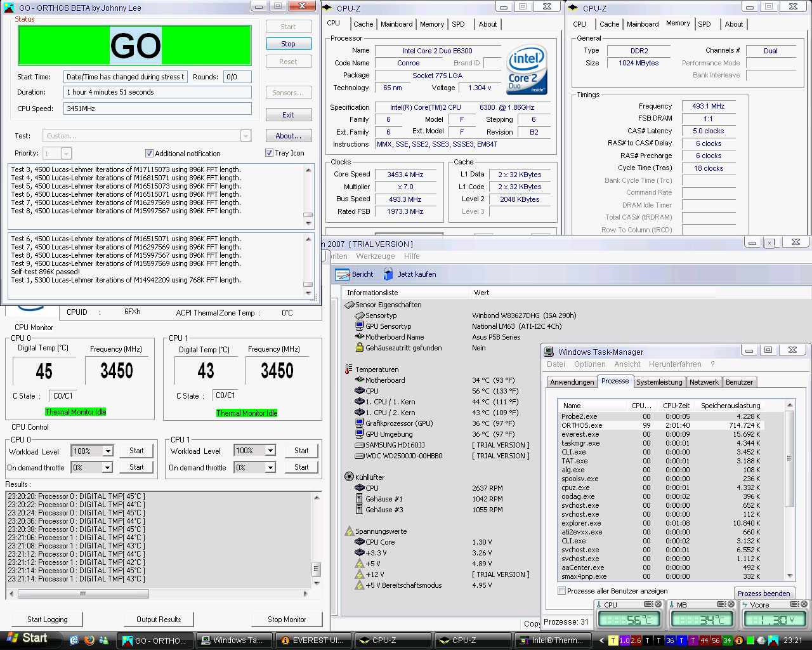The image size is (812, 650).
Task: Open settings icon on the CPU gadget
Action: 648,604
